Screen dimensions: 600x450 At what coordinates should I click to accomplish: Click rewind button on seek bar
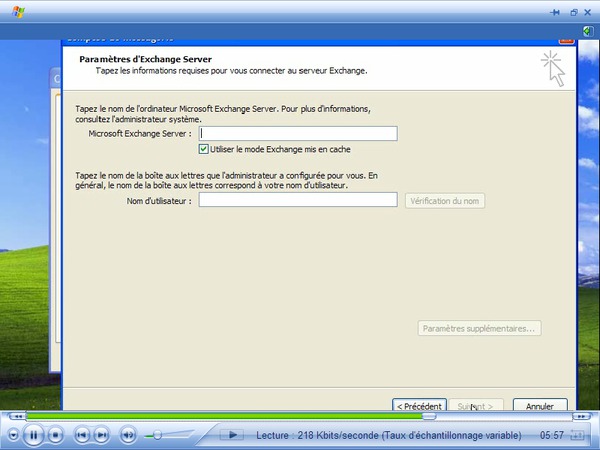[x=17, y=416]
